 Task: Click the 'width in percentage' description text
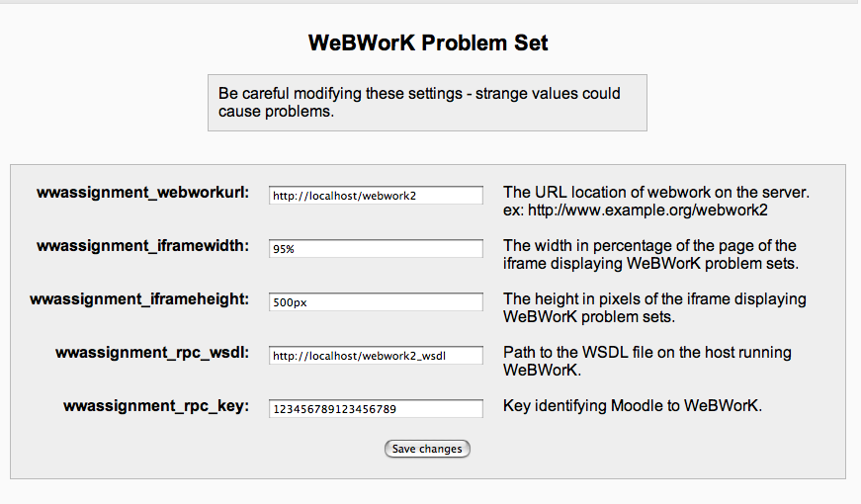(x=650, y=255)
